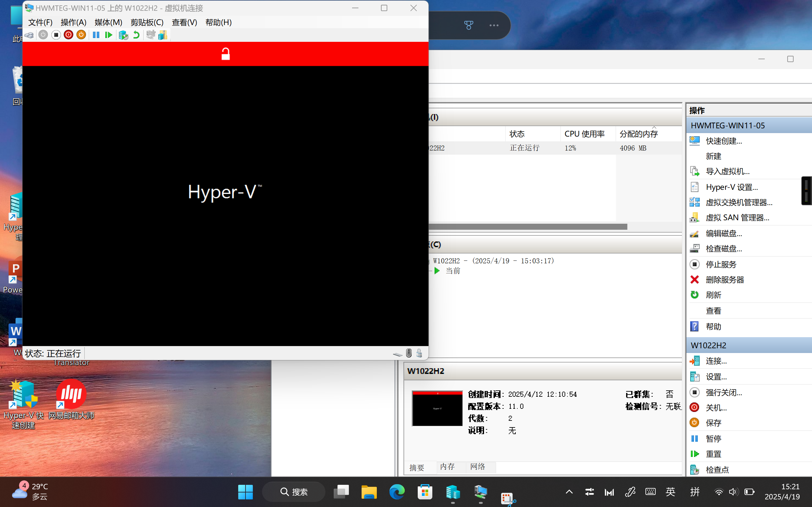The image size is (812, 507).
Task: Click the Checkpoint toolbar icon
Action: click(123, 35)
